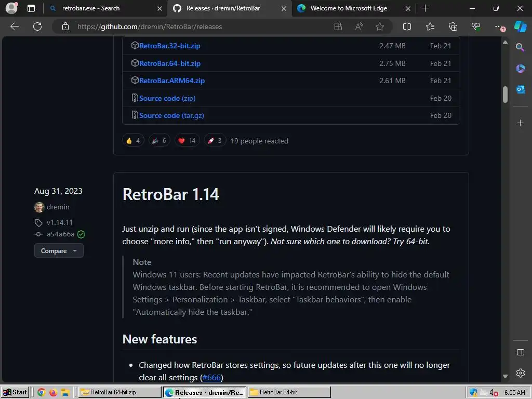
Task: Launch Copilot from the toolbar
Action: (520, 26)
